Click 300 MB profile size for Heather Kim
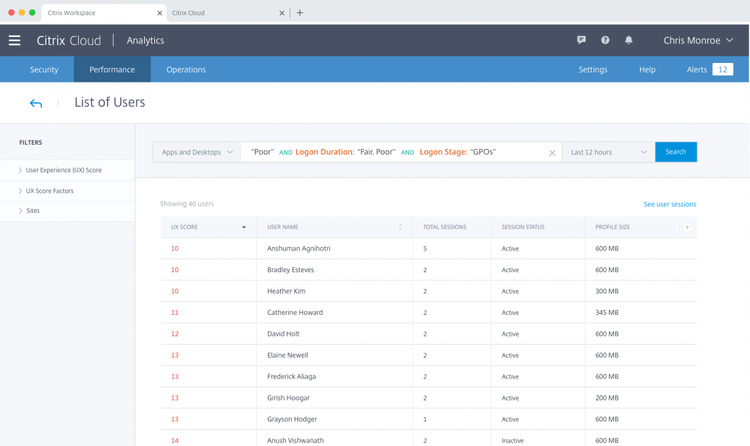 pyautogui.click(x=607, y=291)
